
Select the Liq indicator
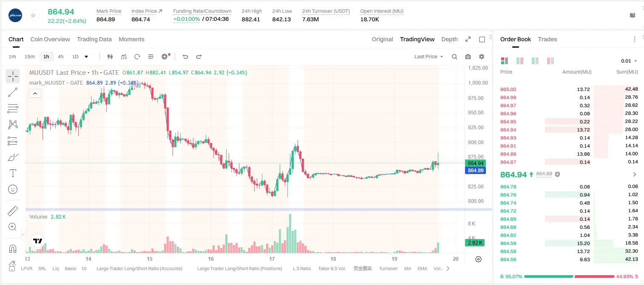click(x=56, y=268)
